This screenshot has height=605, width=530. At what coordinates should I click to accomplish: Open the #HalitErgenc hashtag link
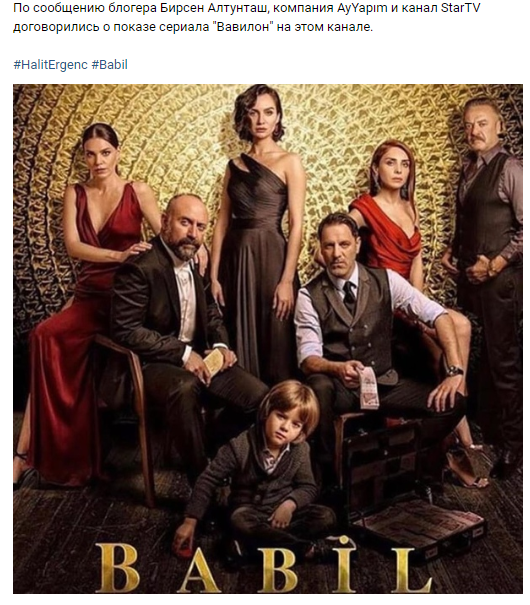51,64
